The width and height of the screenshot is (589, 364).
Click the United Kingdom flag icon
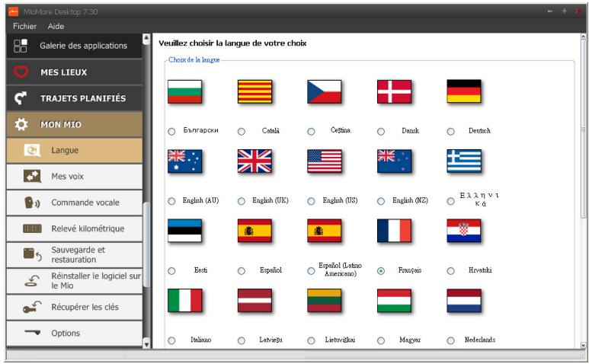tap(254, 161)
